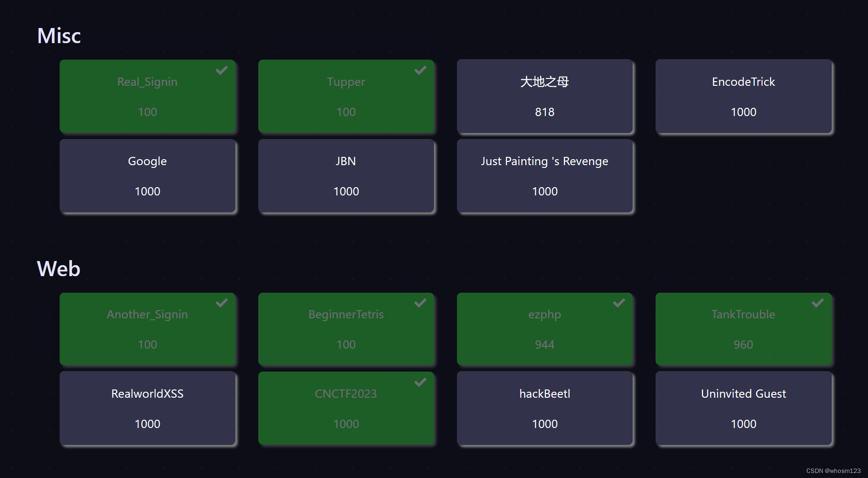Open the solved ezphp challenge
Image resolution: width=868 pixels, height=478 pixels.
pyautogui.click(x=545, y=329)
